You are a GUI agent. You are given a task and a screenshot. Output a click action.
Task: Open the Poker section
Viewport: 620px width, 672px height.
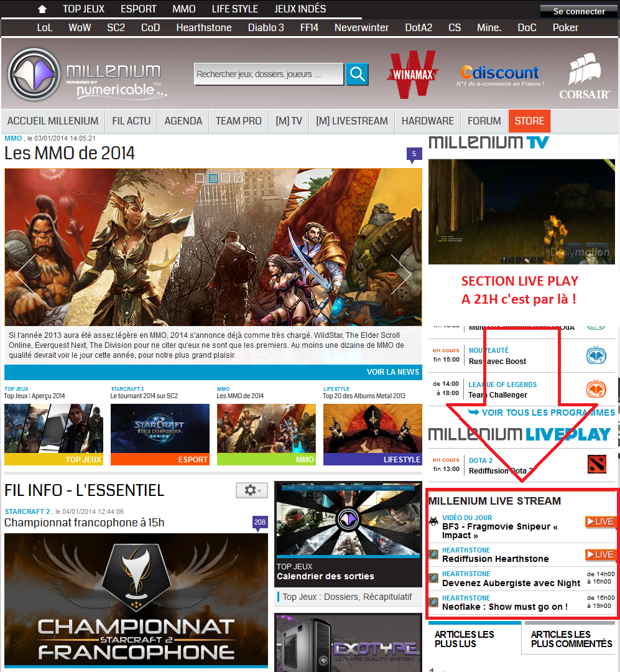pyautogui.click(x=565, y=28)
